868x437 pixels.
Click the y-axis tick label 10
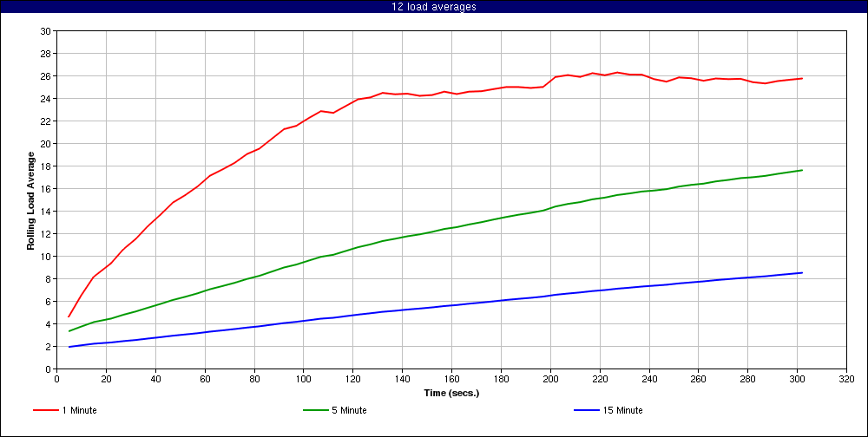point(46,256)
